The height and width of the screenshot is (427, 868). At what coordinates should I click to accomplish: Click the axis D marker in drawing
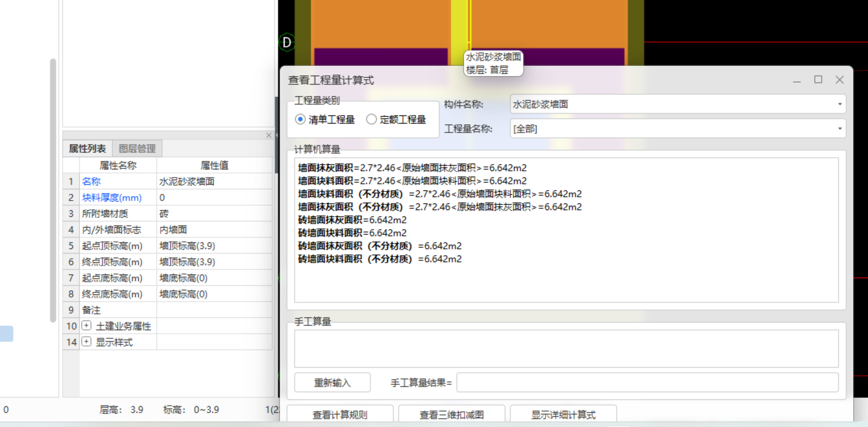tap(287, 42)
